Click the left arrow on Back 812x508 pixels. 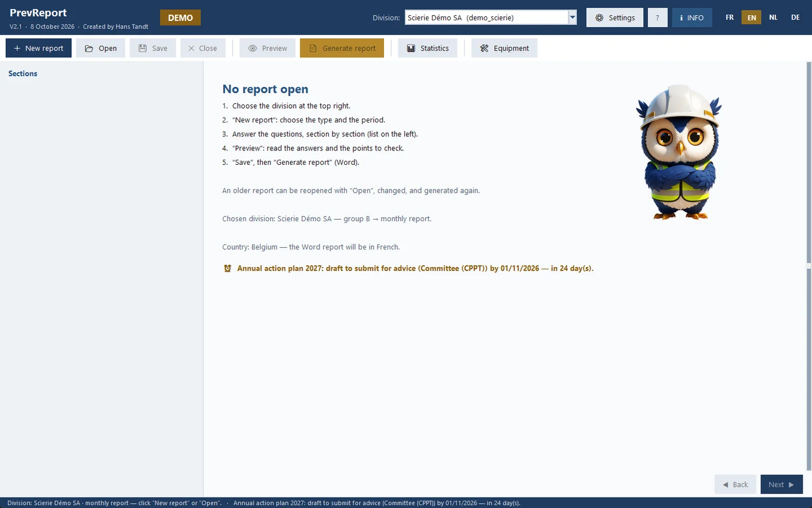[725, 485]
